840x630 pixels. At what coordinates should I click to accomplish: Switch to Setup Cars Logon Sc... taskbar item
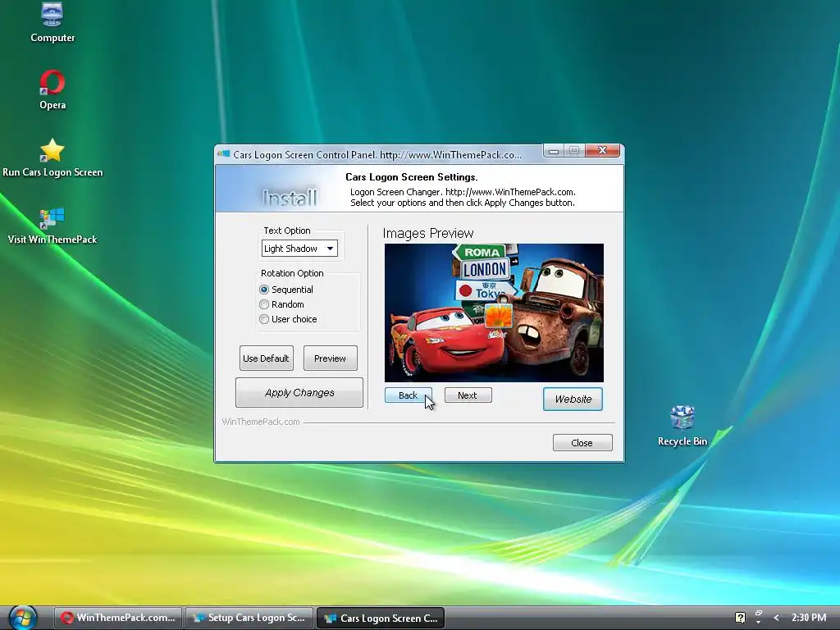pyautogui.click(x=249, y=618)
